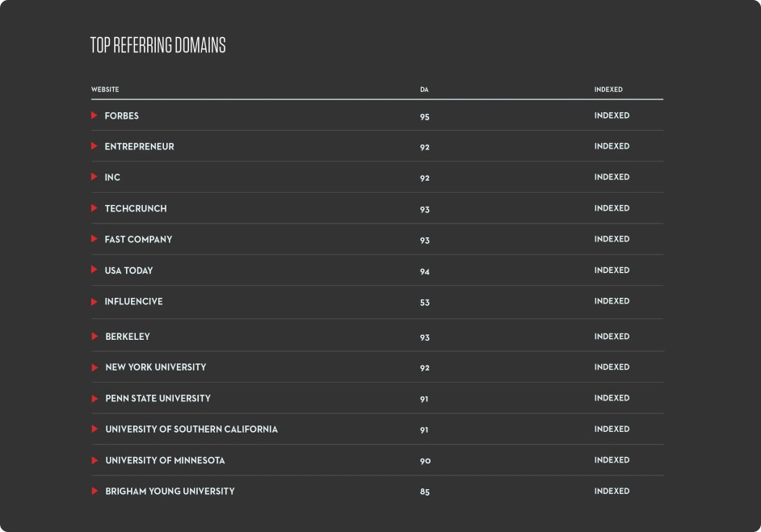This screenshot has height=532, width=761.
Task: Click the red arrow icon beside Inc
Action: [95, 177]
